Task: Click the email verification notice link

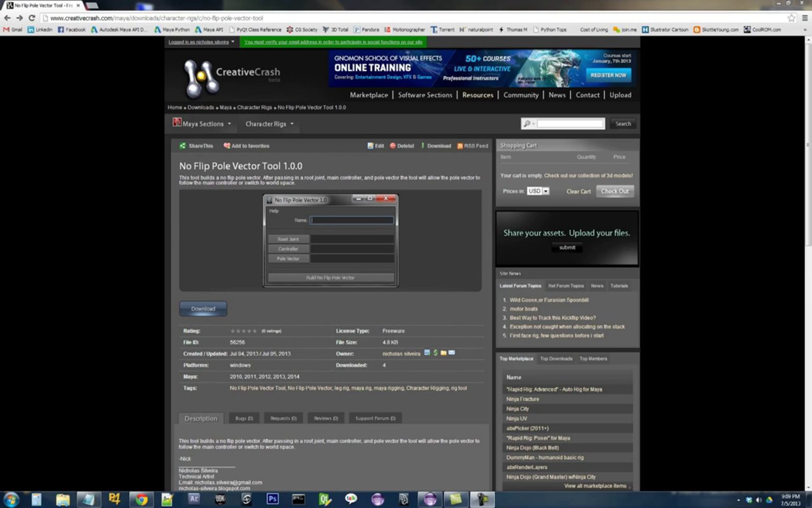Action: point(333,42)
